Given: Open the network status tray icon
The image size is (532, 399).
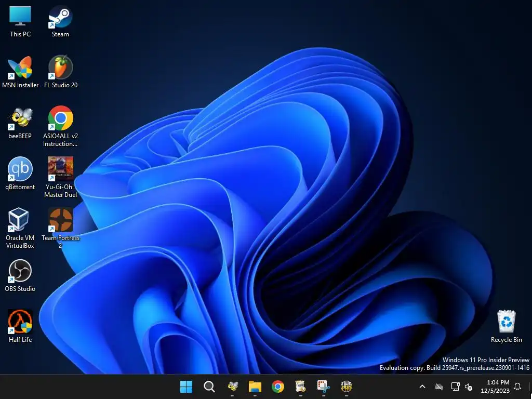Looking at the screenshot, I should 455,387.
